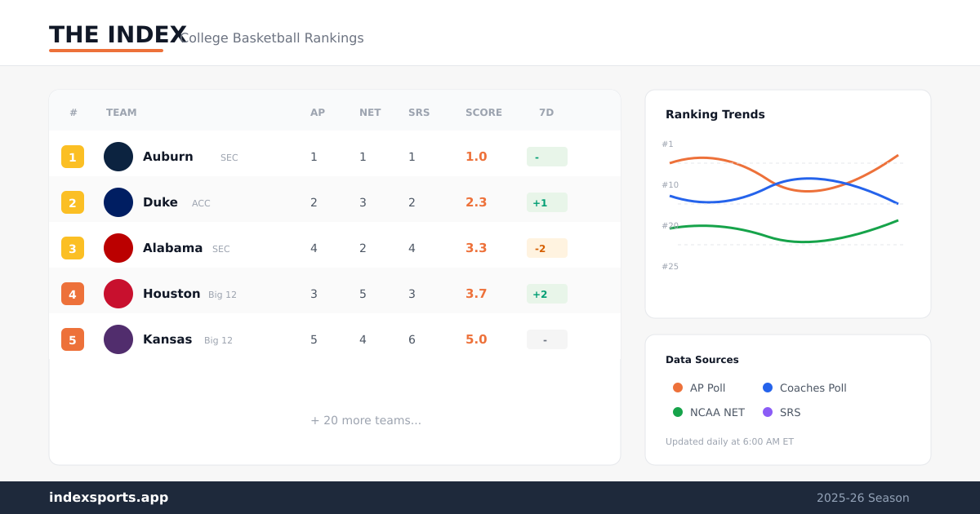980x514 pixels.
Task: Sort table by the SCORE column header
Action: pyautogui.click(x=483, y=113)
